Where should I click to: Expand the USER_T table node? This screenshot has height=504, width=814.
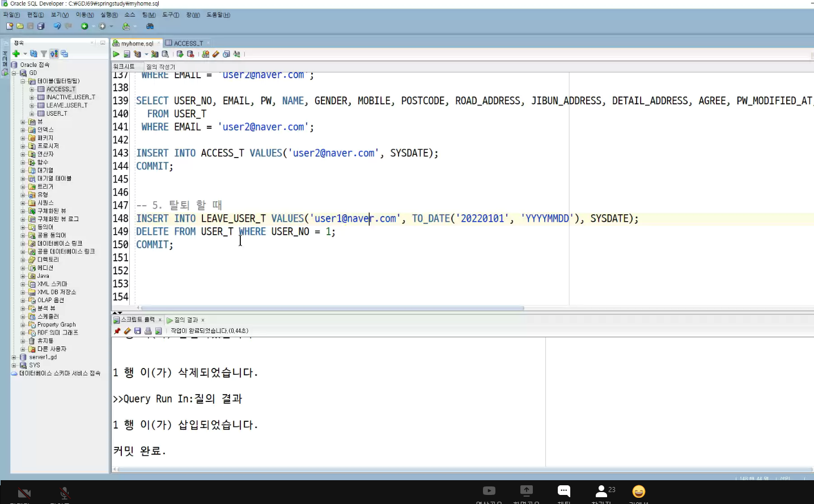tap(32, 114)
